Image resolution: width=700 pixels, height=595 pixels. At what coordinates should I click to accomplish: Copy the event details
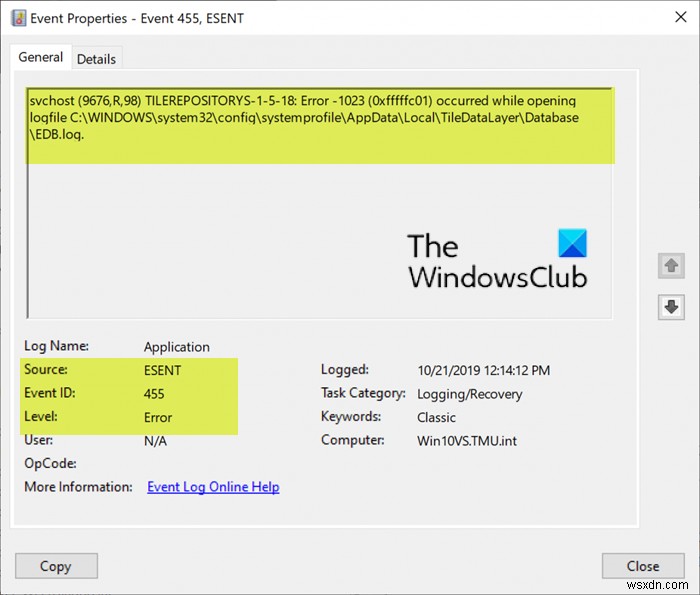pyautogui.click(x=56, y=566)
